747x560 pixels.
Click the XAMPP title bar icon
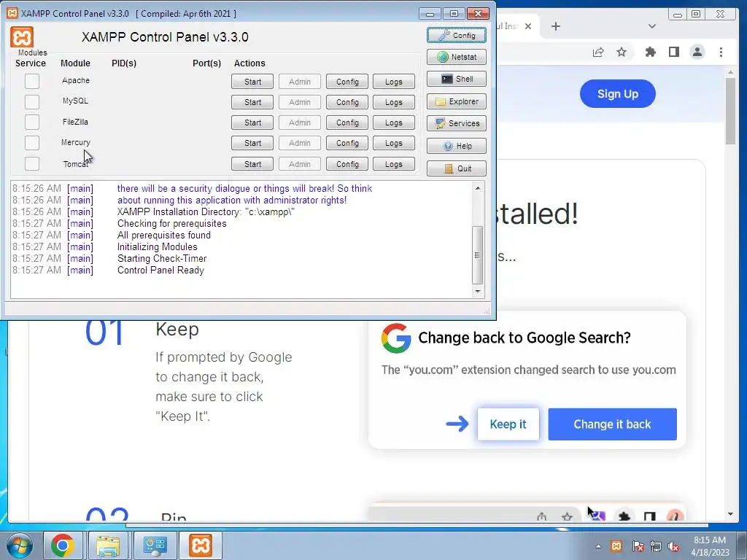(x=12, y=13)
